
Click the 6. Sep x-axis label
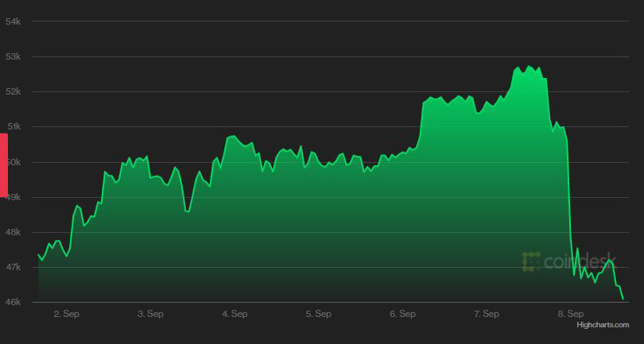[402, 314]
